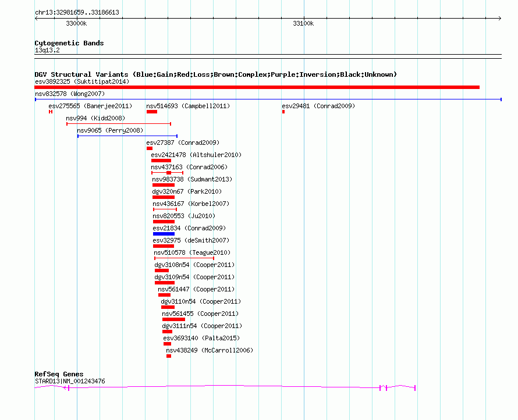Image resolution: width=518 pixels, height=420 pixels.
Task: Open the esv29481 (Conrad2009) label
Action: coord(318,106)
